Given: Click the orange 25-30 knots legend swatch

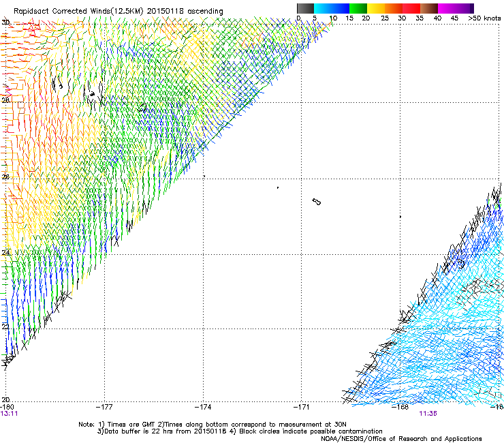Looking at the screenshot, I should click(394, 8).
